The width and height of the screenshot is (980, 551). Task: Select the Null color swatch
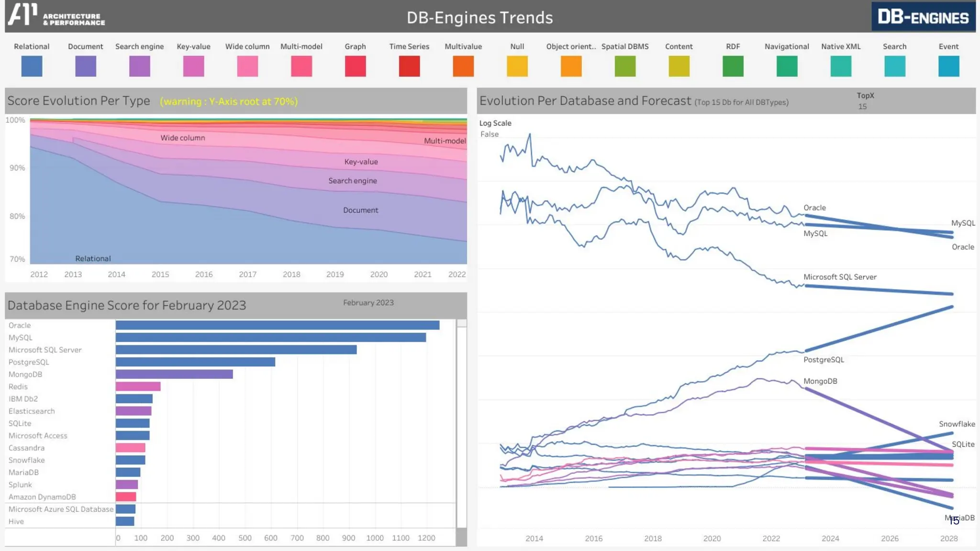pyautogui.click(x=517, y=66)
